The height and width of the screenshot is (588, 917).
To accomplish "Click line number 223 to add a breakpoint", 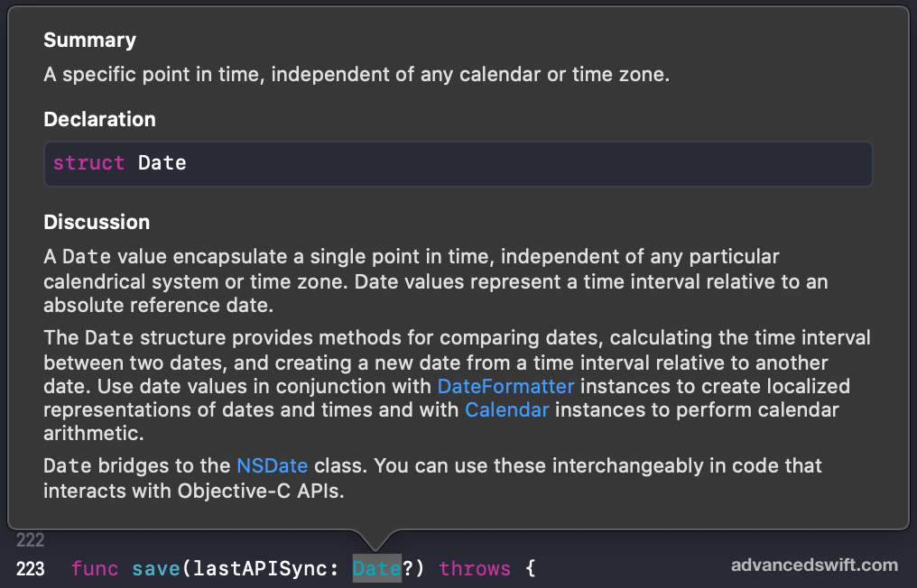I will click(x=29, y=568).
